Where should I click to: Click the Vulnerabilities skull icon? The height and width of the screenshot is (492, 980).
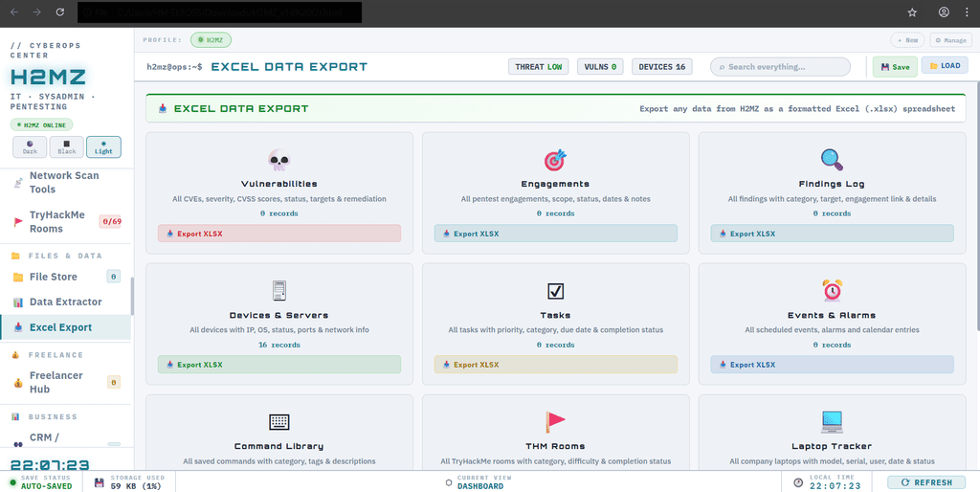point(278,160)
